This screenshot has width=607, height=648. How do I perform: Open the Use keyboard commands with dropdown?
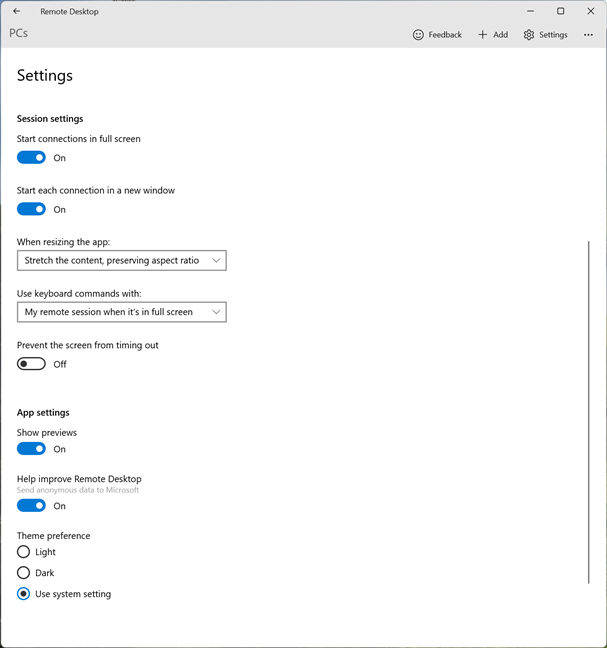click(x=122, y=312)
